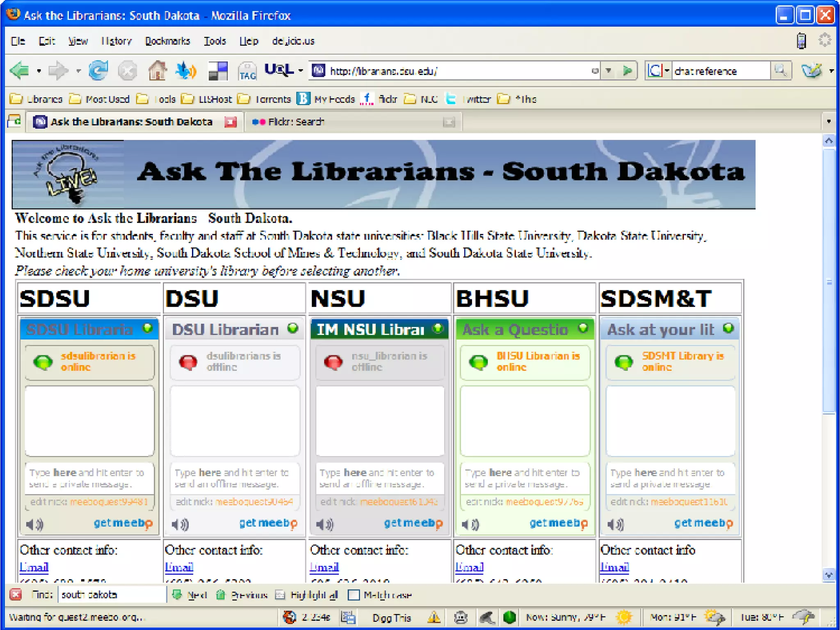Click the SDSU Email link
The width and height of the screenshot is (840, 630).
click(x=34, y=567)
